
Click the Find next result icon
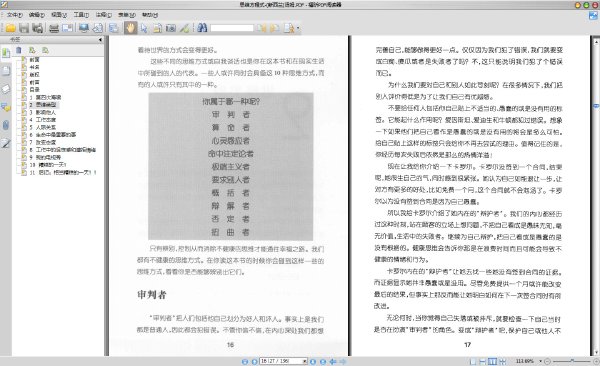click(x=274, y=28)
